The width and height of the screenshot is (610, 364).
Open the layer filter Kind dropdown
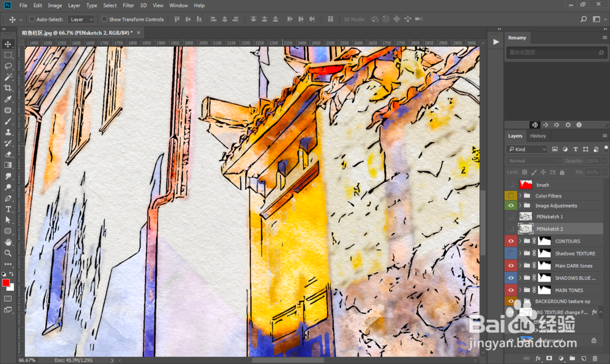coord(527,149)
